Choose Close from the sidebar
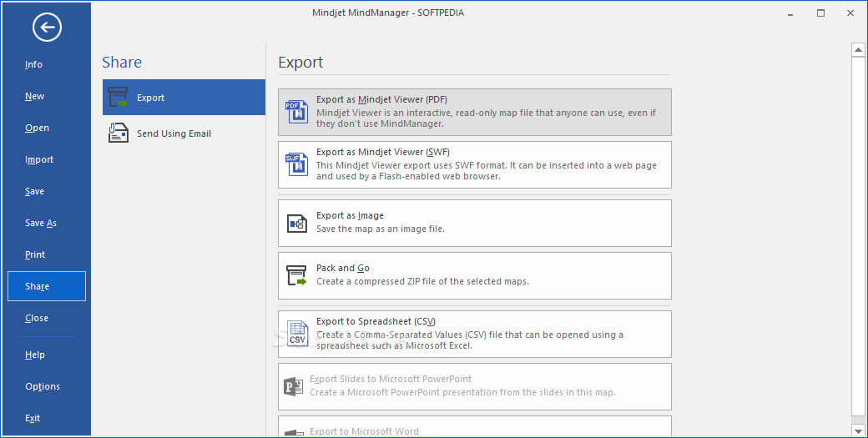Screen dimensions: 868x438 pyautogui.click(x=37, y=318)
